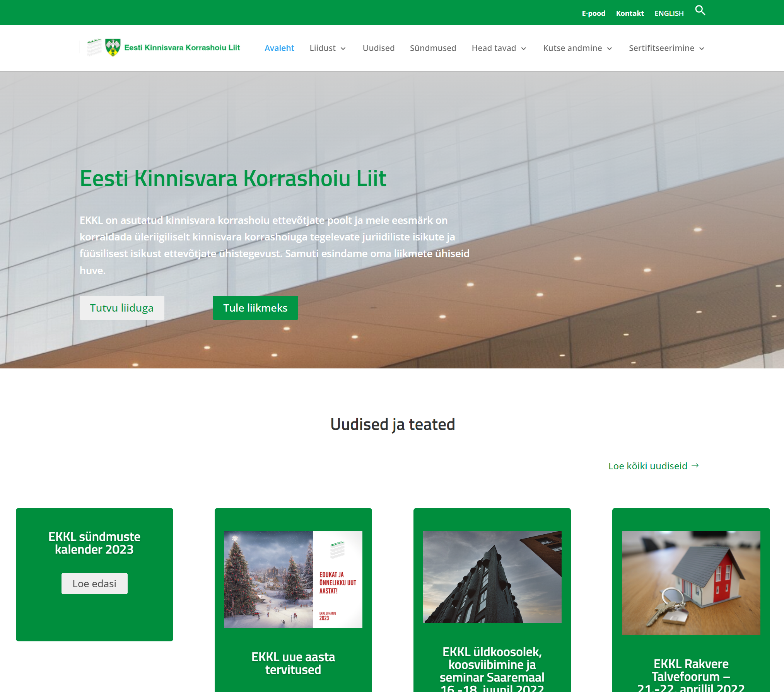Click the Tutvu liiduga button
The width and height of the screenshot is (784, 692).
tap(122, 308)
